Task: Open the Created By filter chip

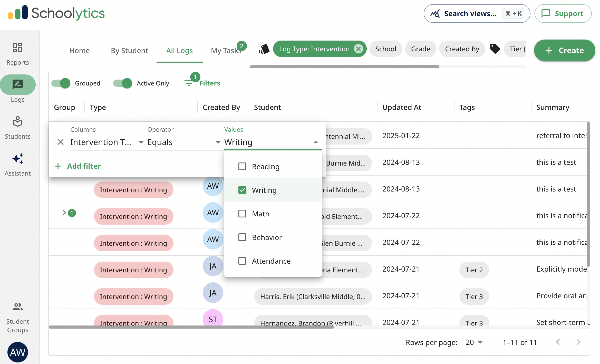Action: (x=462, y=49)
